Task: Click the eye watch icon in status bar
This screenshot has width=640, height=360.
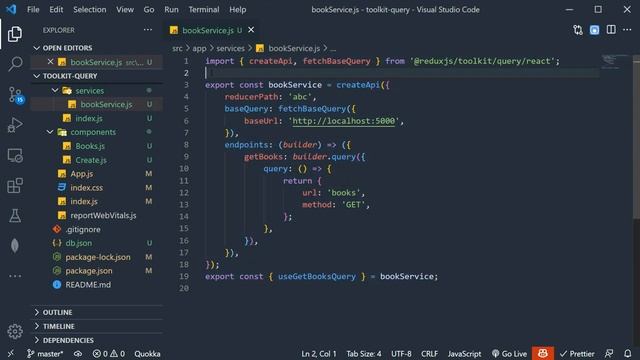Action: (78, 353)
